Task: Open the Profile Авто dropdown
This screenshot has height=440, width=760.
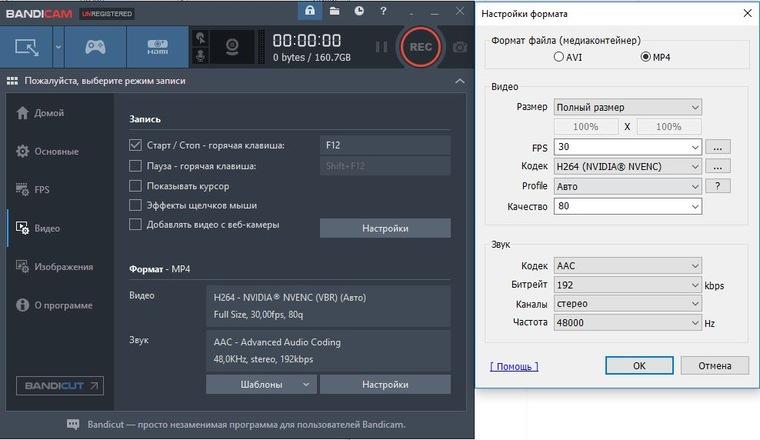Action: click(628, 187)
